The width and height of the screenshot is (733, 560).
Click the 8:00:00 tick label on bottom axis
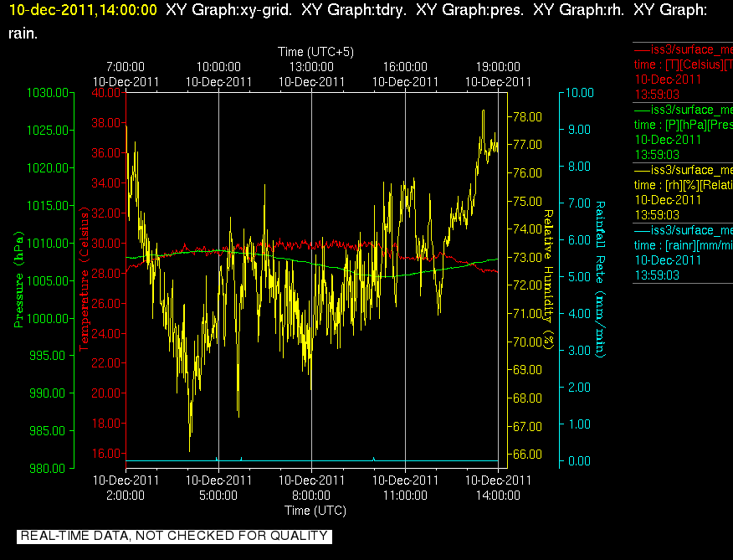pyautogui.click(x=311, y=495)
